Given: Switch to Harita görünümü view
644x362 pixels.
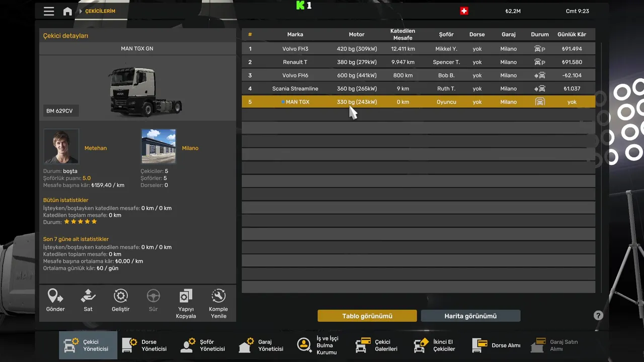Looking at the screenshot, I should click(470, 316).
